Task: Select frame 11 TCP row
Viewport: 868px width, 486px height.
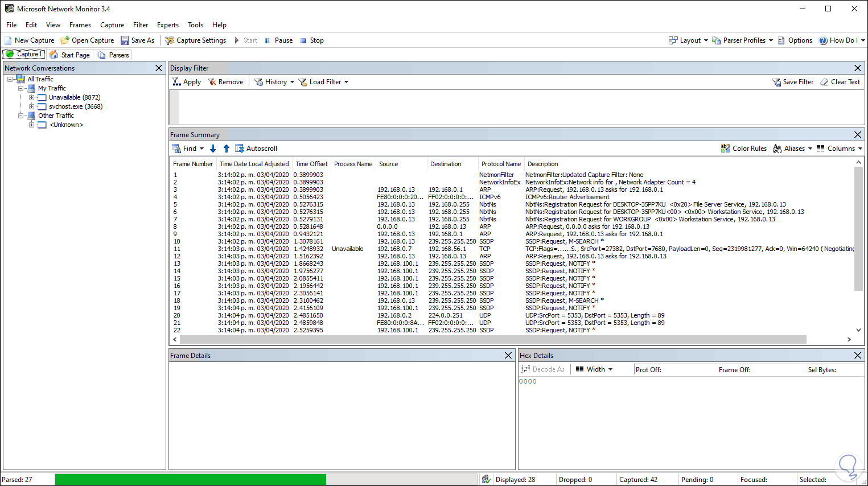Action: pyautogui.click(x=512, y=249)
